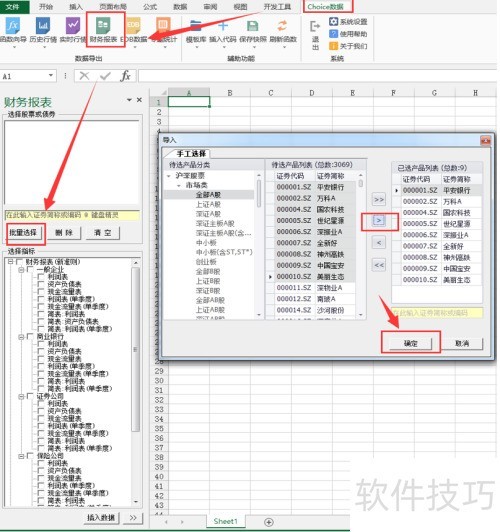Viewport: 500px width, 532px height.
Task: Close the 财务报表 side pane
Action: click(139, 100)
